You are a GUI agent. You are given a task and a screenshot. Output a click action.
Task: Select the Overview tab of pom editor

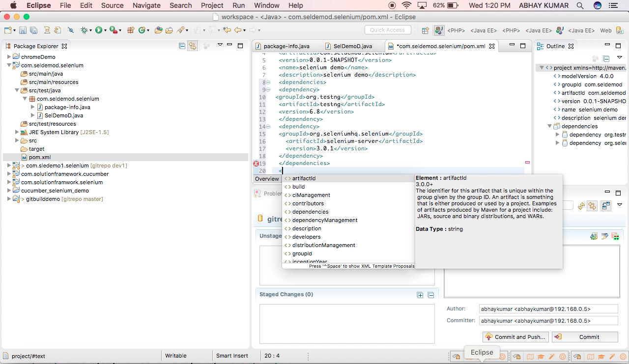(x=267, y=179)
